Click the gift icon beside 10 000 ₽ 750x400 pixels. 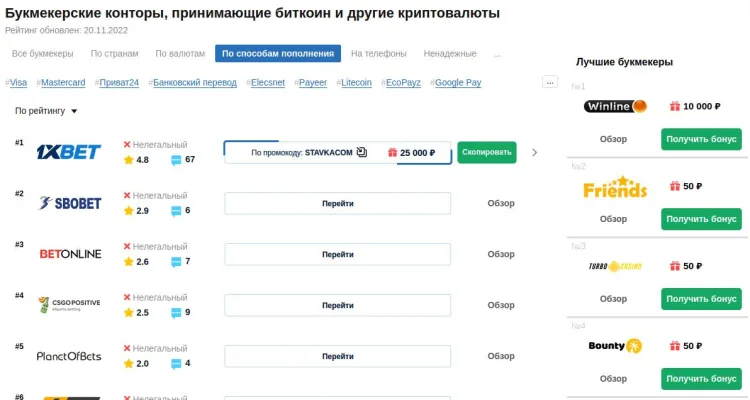[675, 106]
